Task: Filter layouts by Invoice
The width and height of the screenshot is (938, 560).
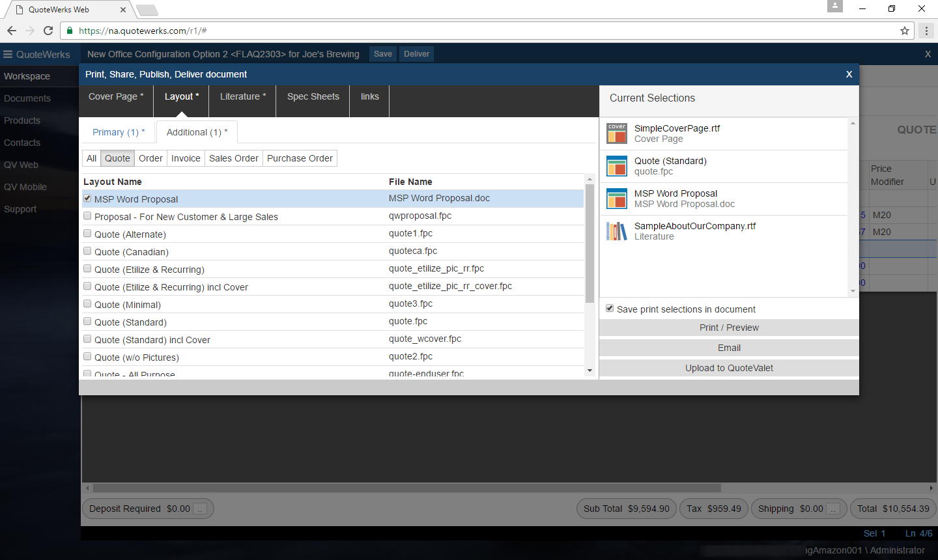Action: tap(186, 158)
